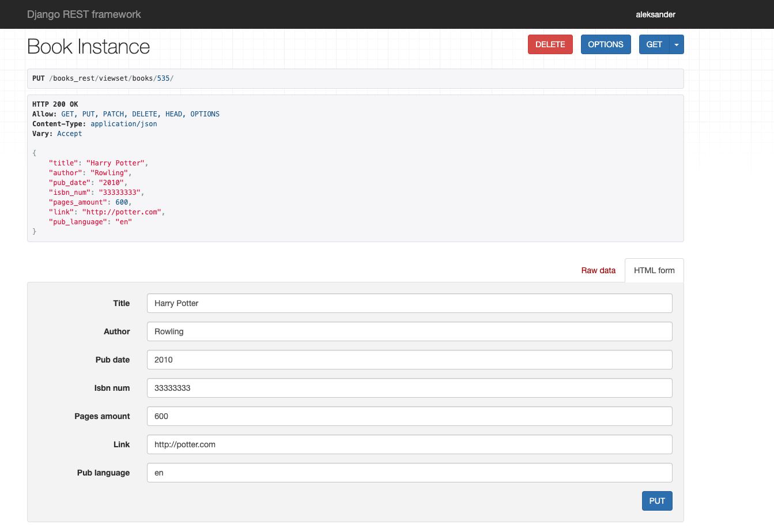The height and width of the screenshot is (532, 774).
Task: Open the OPTIONS request button
Action: pyautogui.click(x=606, y=44)
